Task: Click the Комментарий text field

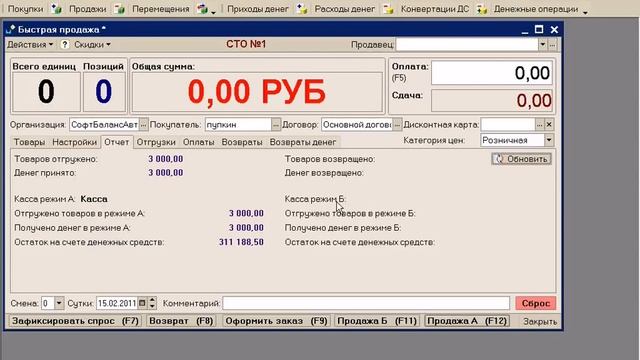Action: (x=366, y=303)
